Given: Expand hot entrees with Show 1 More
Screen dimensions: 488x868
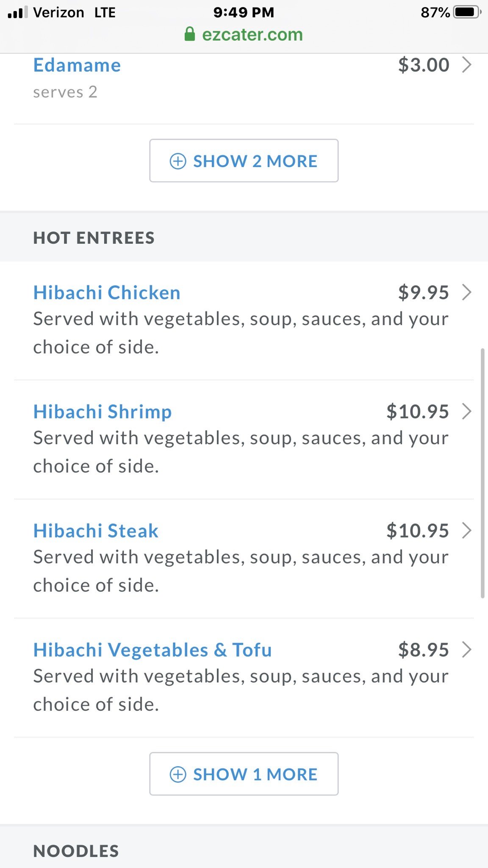Looking at the screenshot, I should [x=244, y=774].
